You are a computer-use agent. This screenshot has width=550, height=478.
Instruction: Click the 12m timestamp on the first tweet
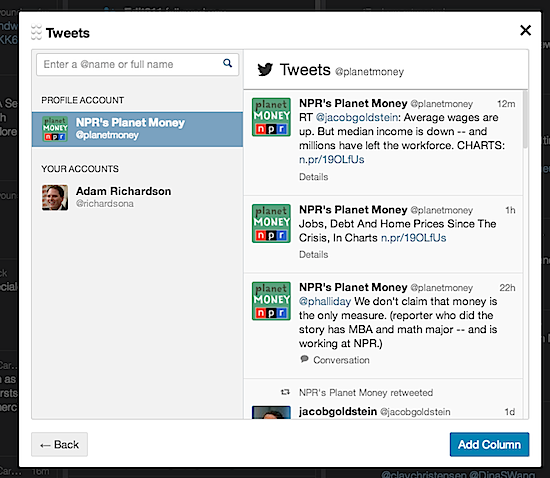tap(506, 104)
